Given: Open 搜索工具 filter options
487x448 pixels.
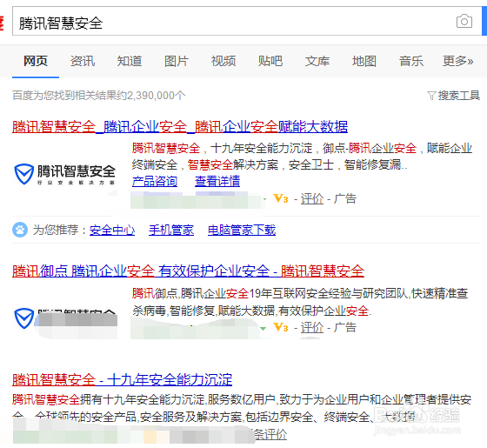Looking at the screenshot, I should pyautogui.click(x=459, y=96).
